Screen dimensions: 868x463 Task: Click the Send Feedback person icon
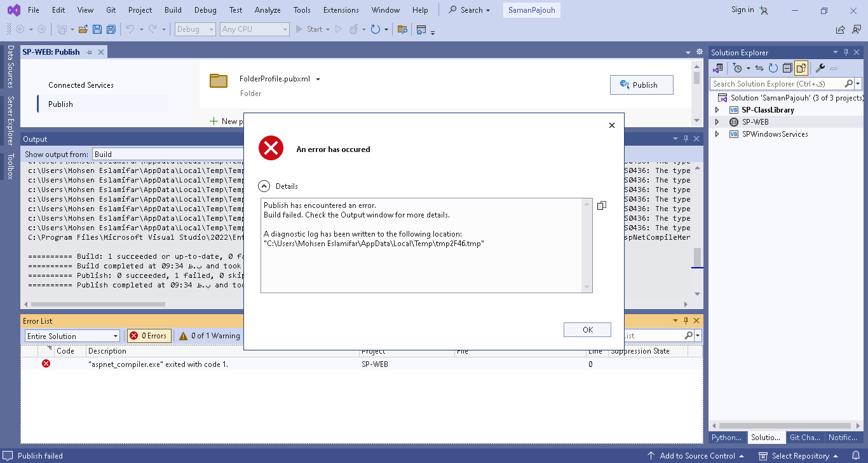tap(855, 29)
